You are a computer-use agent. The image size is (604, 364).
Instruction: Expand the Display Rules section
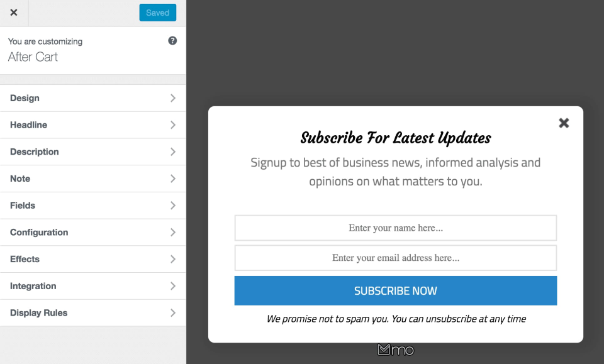click(93, 312)
